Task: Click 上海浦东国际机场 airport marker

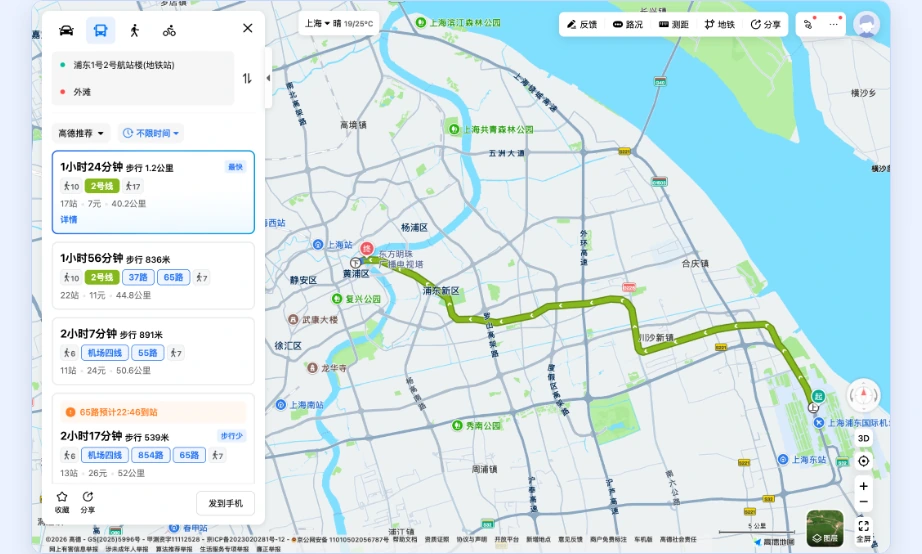Action: (818, 423)
